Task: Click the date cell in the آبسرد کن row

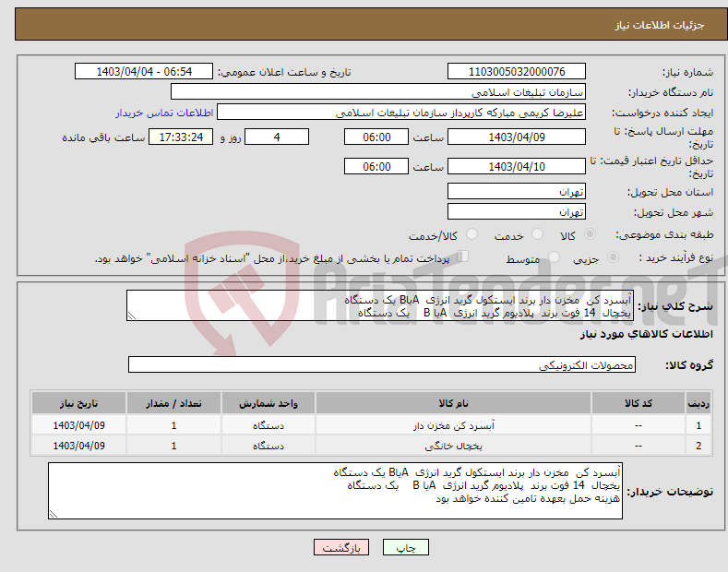Action: (x=79, y=425)
